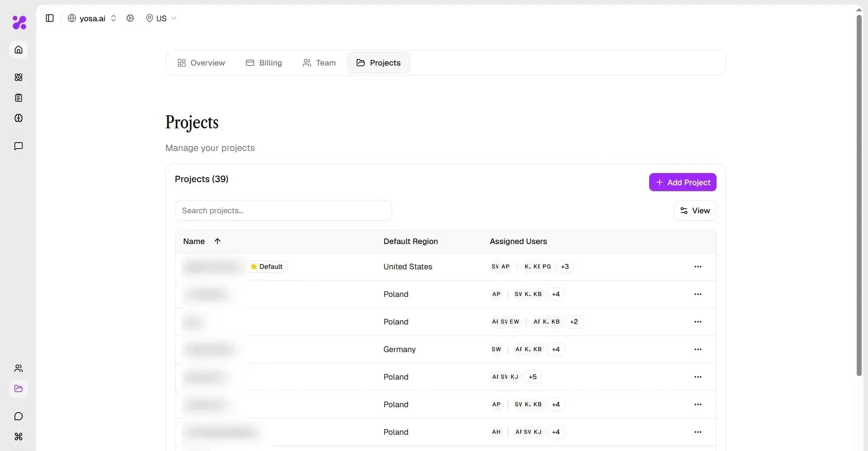Click the AH user avatar
The height and width of the screenshot is (451, 868).
496,432
